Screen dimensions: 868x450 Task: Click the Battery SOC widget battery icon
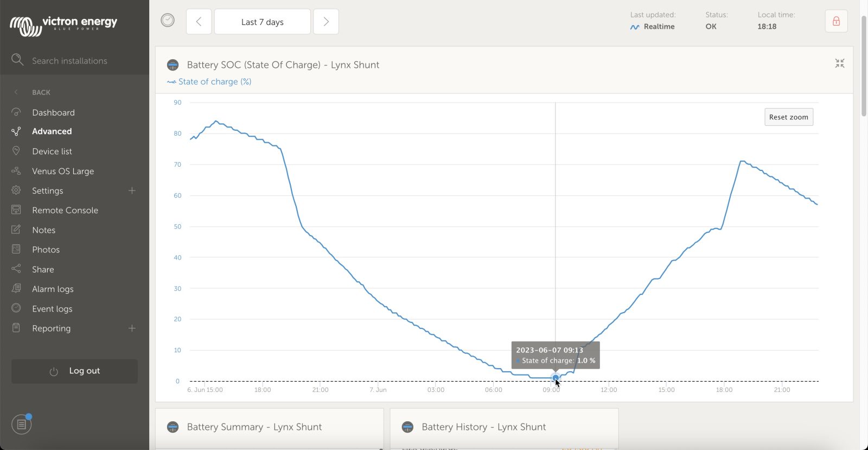pyautogui.click(x=173, y=65)
